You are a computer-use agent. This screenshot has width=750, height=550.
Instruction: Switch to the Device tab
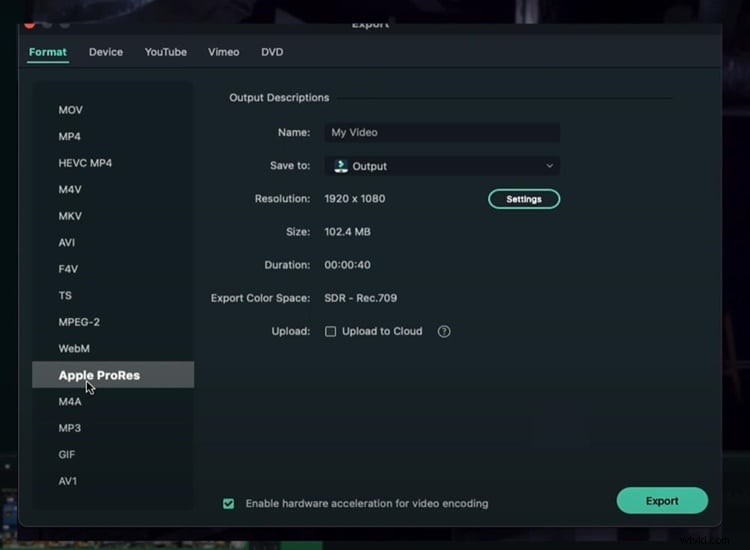coord(106,52)
